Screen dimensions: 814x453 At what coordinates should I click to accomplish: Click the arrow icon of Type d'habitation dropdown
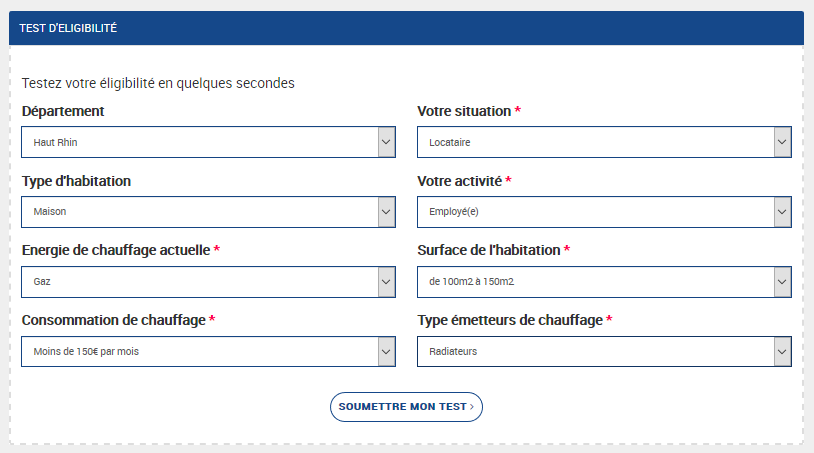pyautogui.click(x=386, y=212)
